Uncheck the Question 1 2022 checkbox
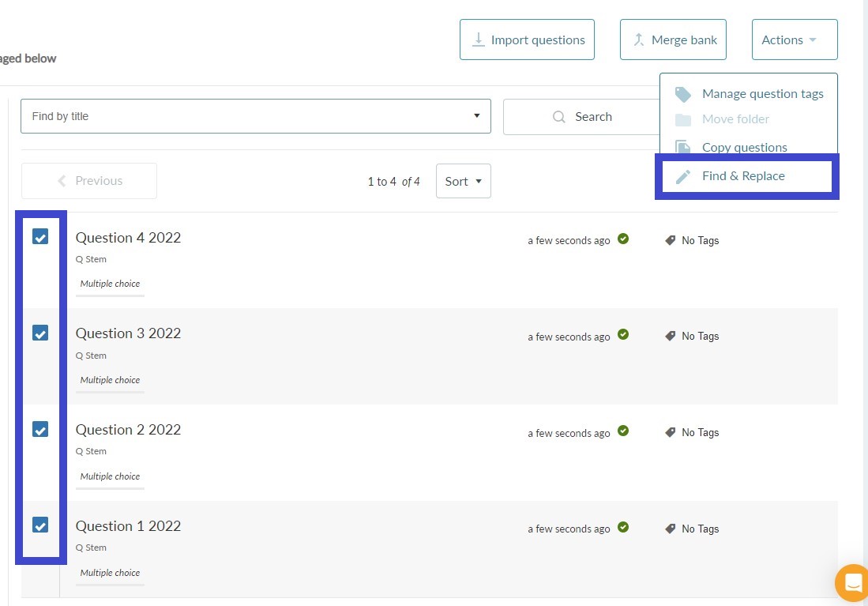 point(39,525)
